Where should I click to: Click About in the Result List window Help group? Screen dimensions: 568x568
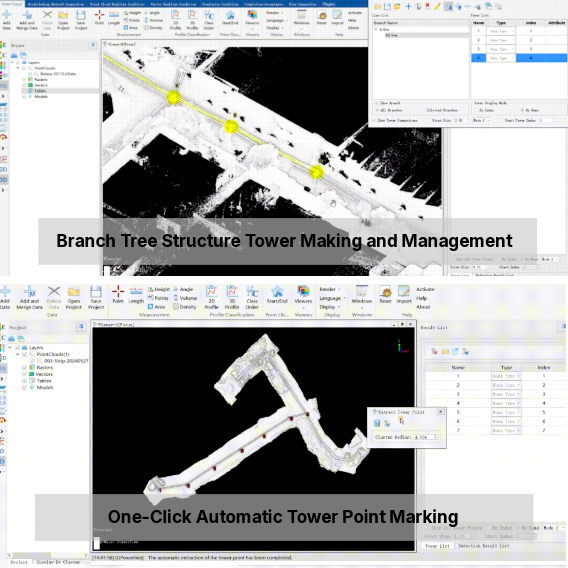click(x=423, y=307)
